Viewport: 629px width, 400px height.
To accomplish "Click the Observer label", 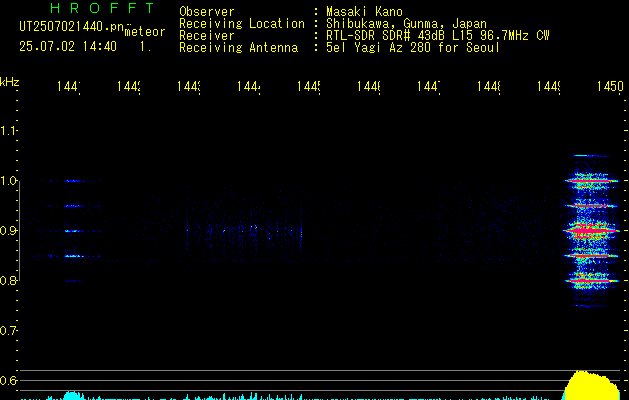I will pos(207,12).
